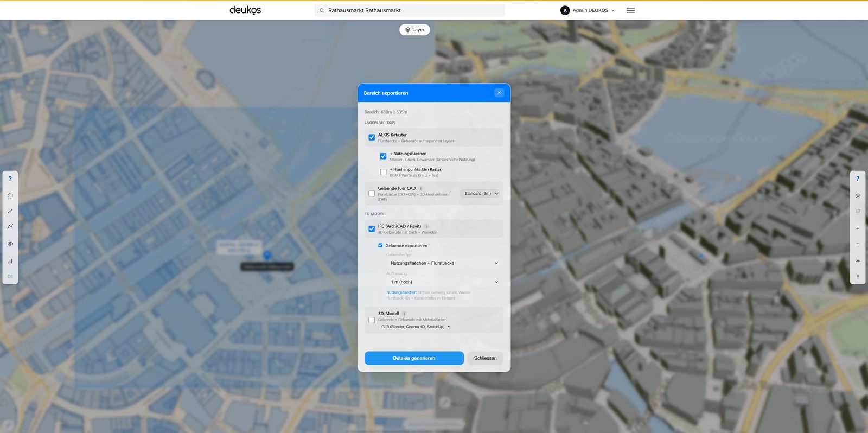868x433 pixels.
Task: Click Dateien generieren button
Action: [414, 358]
